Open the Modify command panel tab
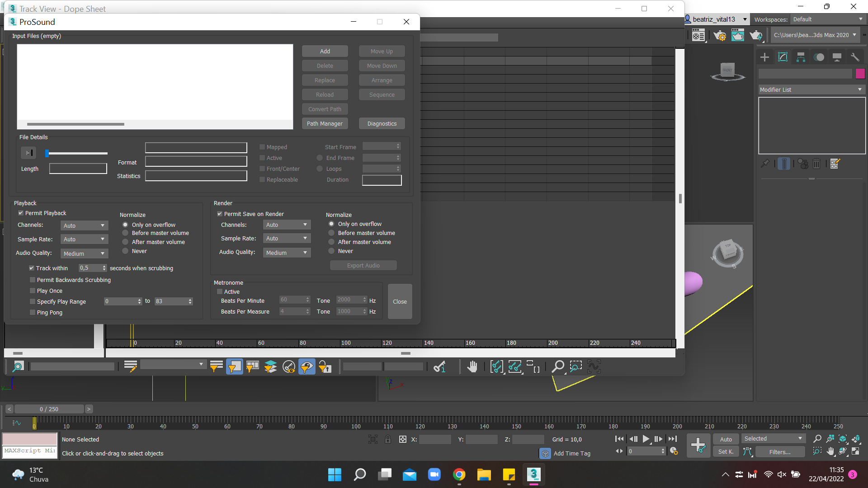The height and width of the screenshot is (488, 868). click(783, 57)
